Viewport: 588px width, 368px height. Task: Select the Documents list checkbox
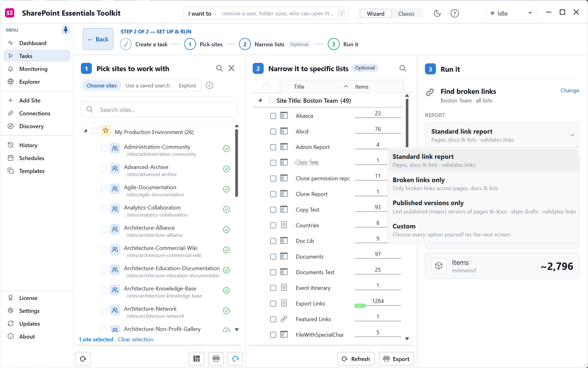click(x=273, y=257)
